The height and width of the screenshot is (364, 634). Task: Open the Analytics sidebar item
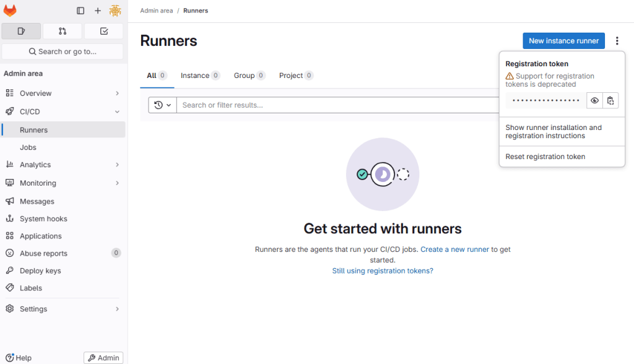click(x=63, y=165)
